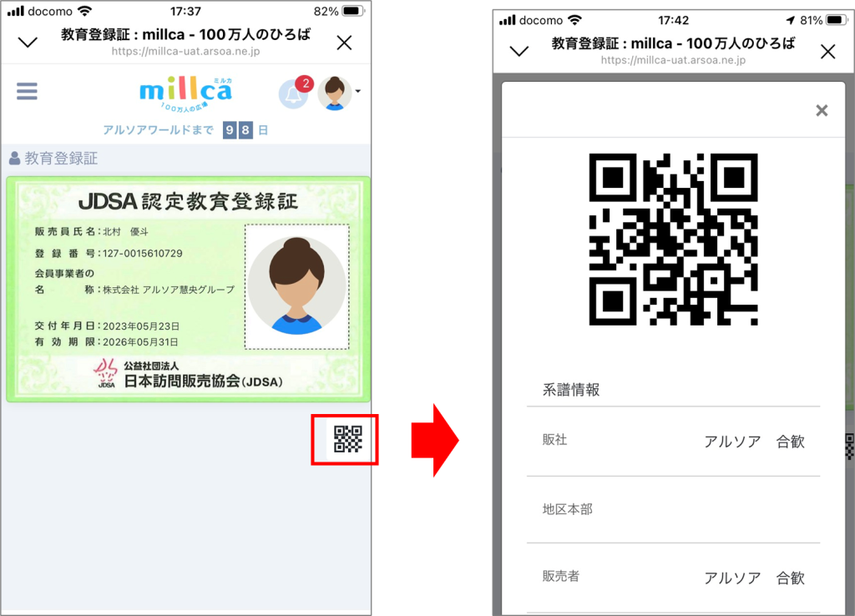
Task: Tap the 地区本部 row in modal
Action: coord(673,509)
